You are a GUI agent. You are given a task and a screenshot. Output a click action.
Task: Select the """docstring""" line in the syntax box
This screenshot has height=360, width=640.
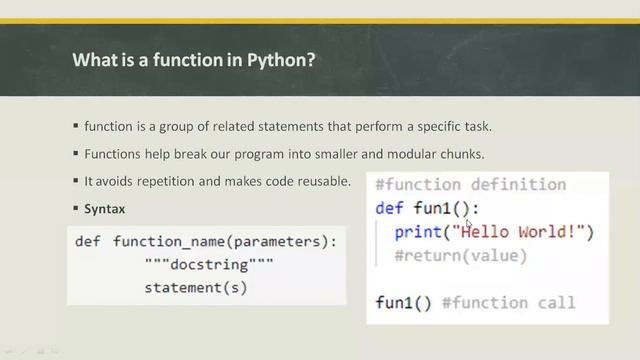tap(209, 264)
